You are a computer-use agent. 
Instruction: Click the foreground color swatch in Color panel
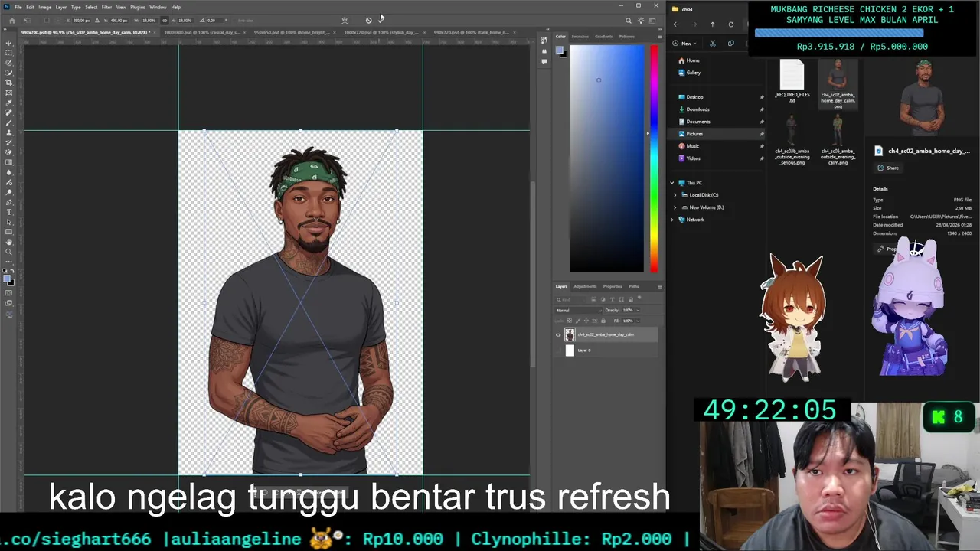point(560,51)
